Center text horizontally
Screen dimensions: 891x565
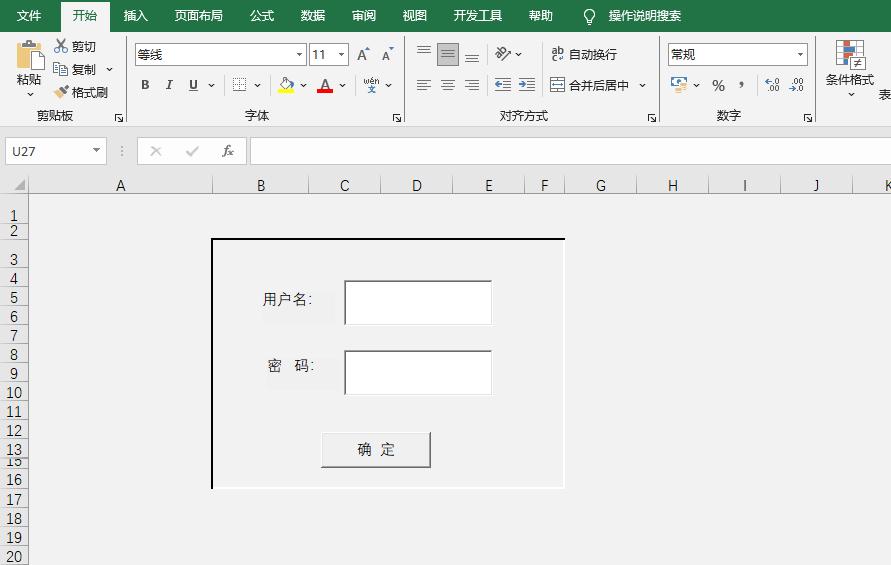[448, 85]
